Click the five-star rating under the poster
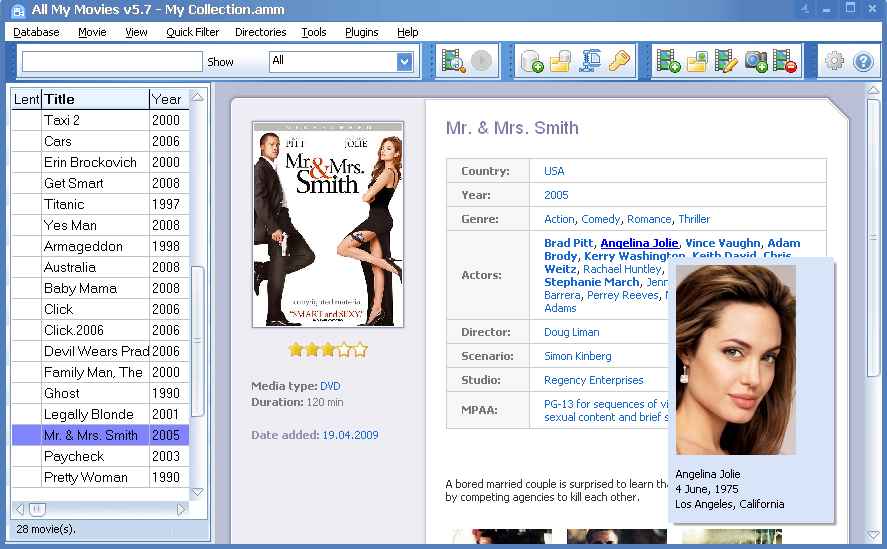The height and width of the screenshot is (549, 887). click(328, 350)
